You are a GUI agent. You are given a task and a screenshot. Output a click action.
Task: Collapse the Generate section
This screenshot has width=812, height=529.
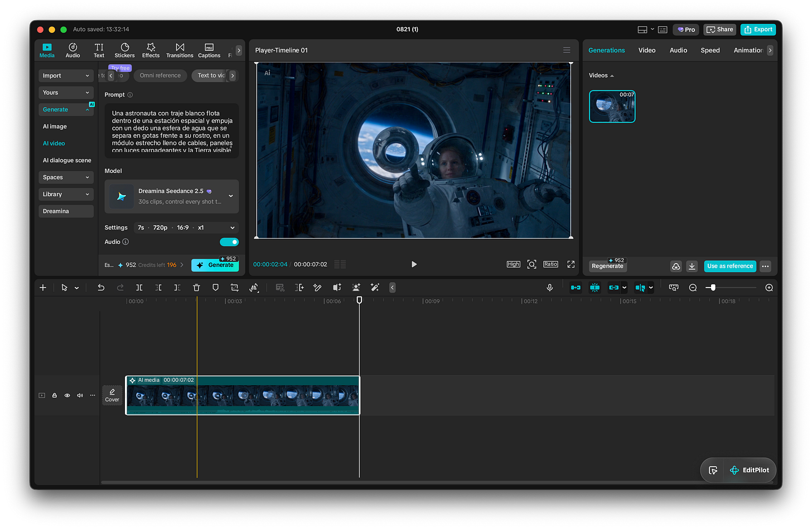pos(66,110)
